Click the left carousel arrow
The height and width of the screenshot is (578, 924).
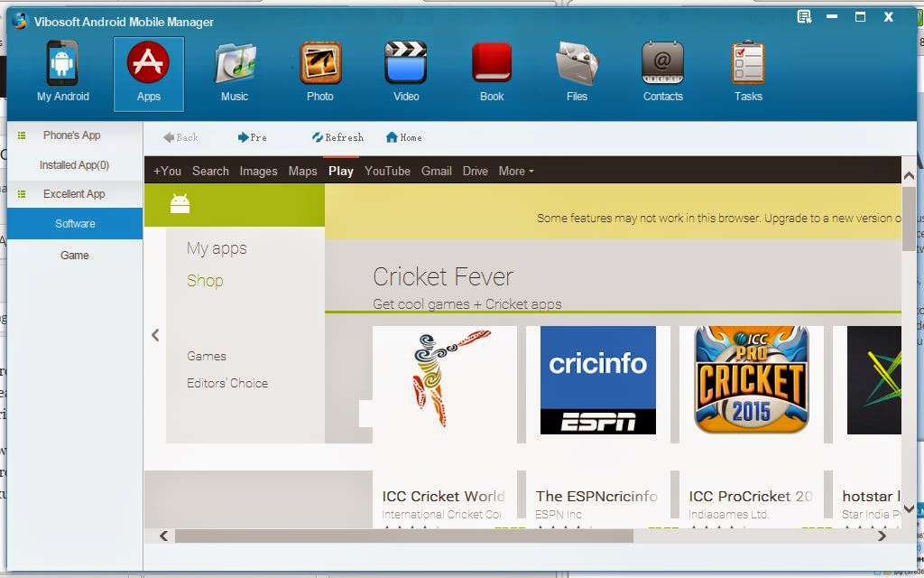point(155,335)
